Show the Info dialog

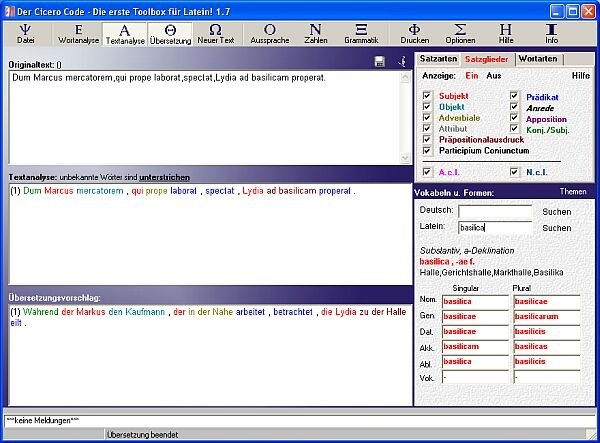(552, 34)
